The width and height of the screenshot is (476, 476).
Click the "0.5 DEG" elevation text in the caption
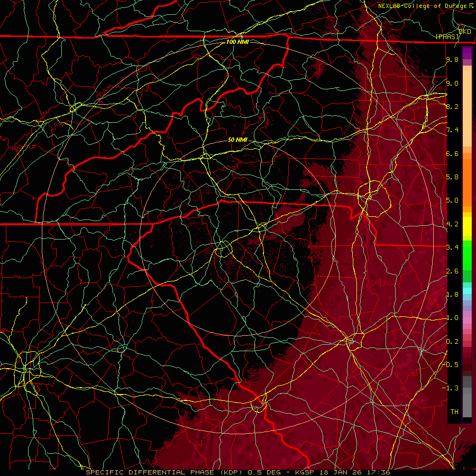264,472
